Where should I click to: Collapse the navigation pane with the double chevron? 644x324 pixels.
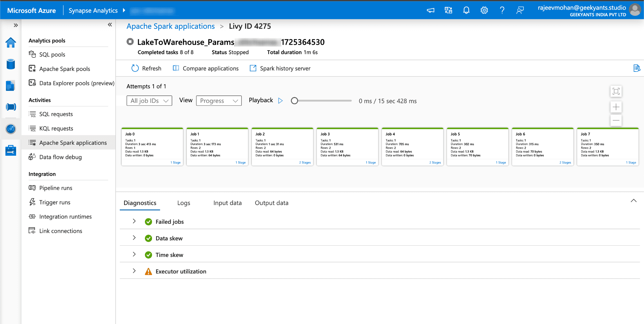[110, 25]
